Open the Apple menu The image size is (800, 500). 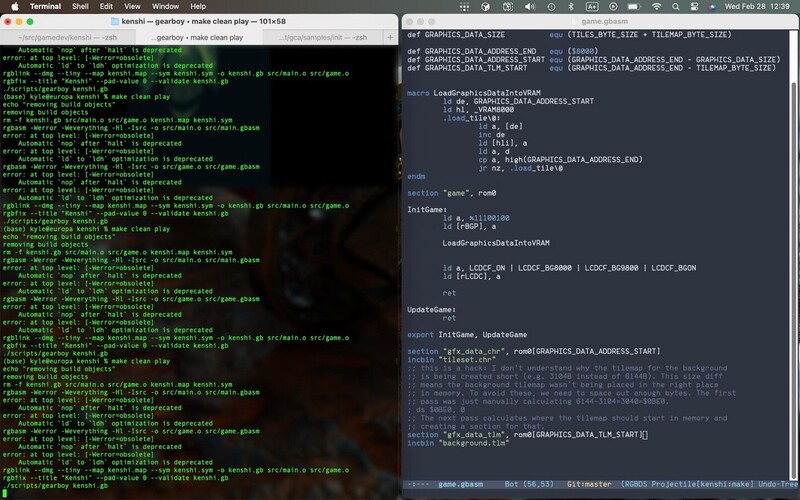(15, 7)
